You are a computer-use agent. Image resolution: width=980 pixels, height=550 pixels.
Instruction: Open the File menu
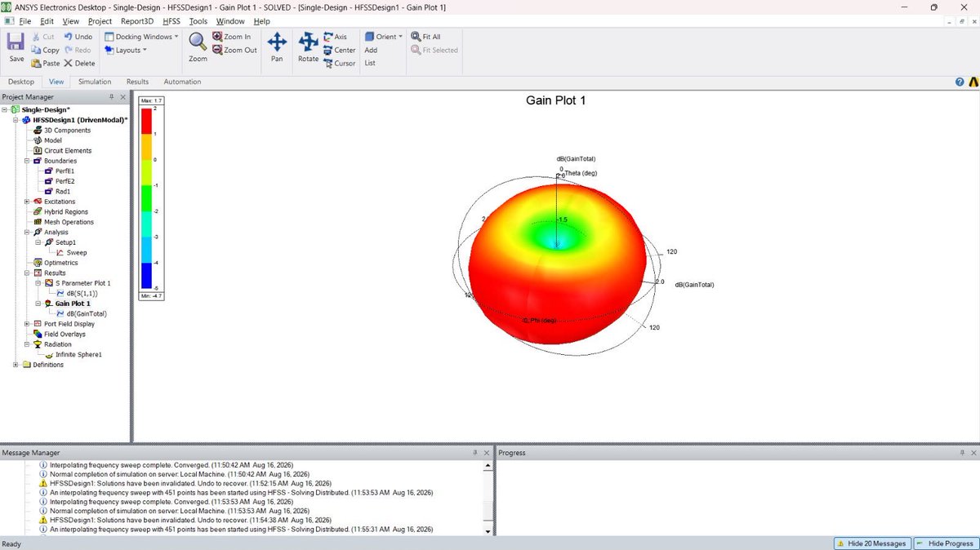24,21
